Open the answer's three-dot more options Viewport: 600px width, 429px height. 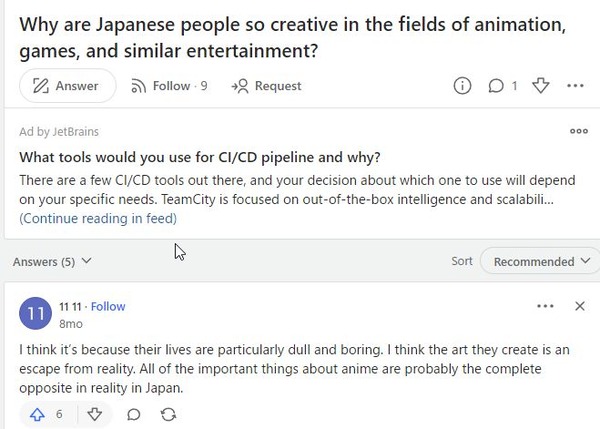tap(545, 306)
